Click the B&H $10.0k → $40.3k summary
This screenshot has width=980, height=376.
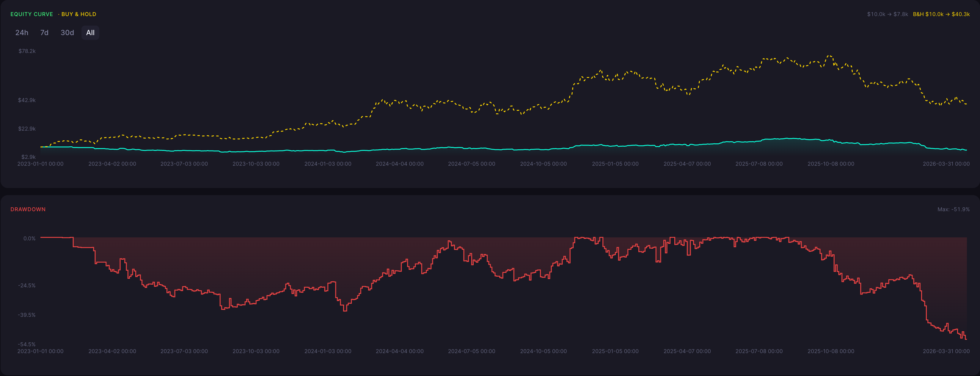941,14
